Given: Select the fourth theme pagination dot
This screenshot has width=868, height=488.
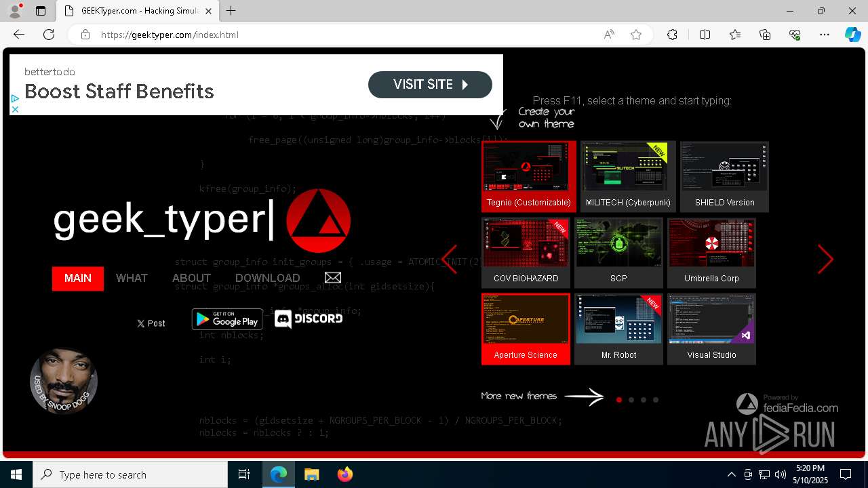Looking at the screenshot, I should [656, 400].
